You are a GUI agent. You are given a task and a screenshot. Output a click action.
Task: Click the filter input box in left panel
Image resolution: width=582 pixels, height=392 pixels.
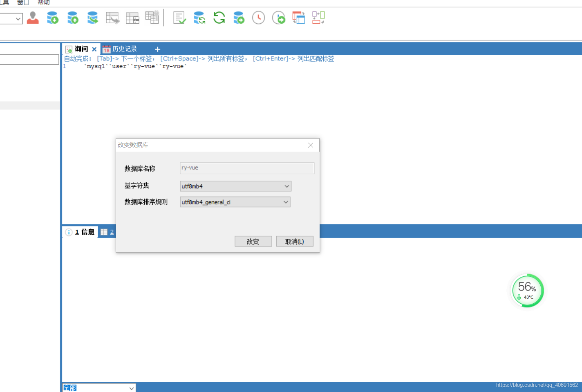29,60
